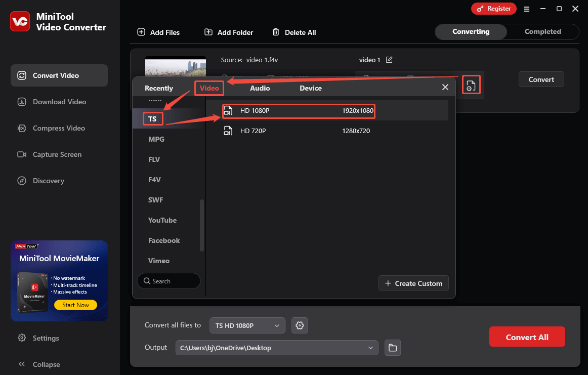Image resolution: width=588 pixels, height=375 pixels.
Task: Open Capture Screen in sidebar
Action: (59, 154)
